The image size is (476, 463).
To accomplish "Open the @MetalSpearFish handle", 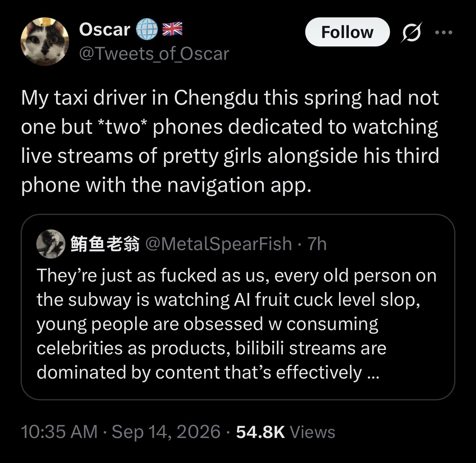I will [218, 244].
